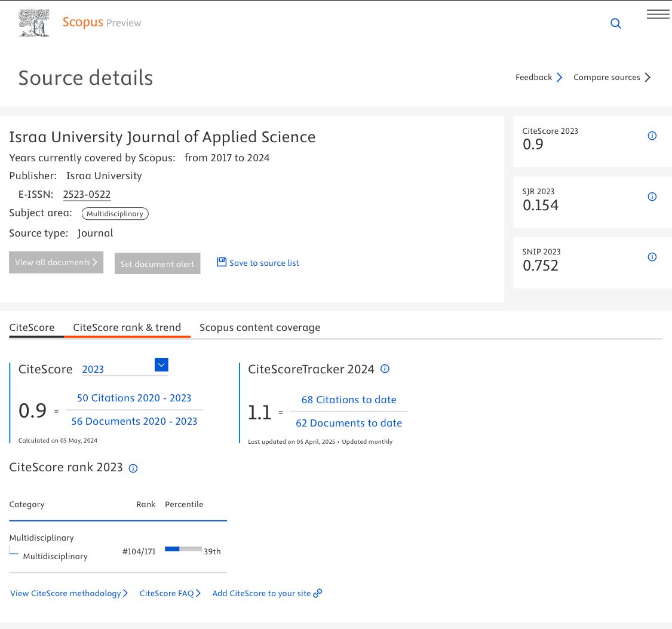Select the journal title heading
Screen dimensions: 672x629
coord(162,137)
